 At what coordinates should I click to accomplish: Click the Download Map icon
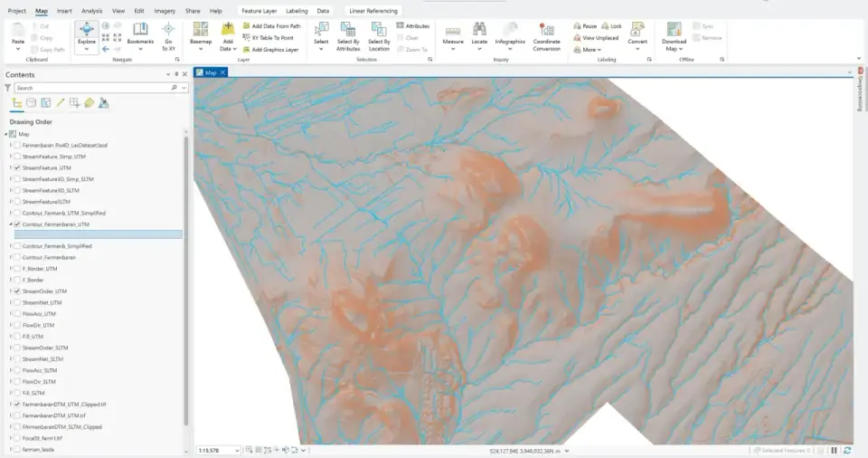click(x=674, y=29)
